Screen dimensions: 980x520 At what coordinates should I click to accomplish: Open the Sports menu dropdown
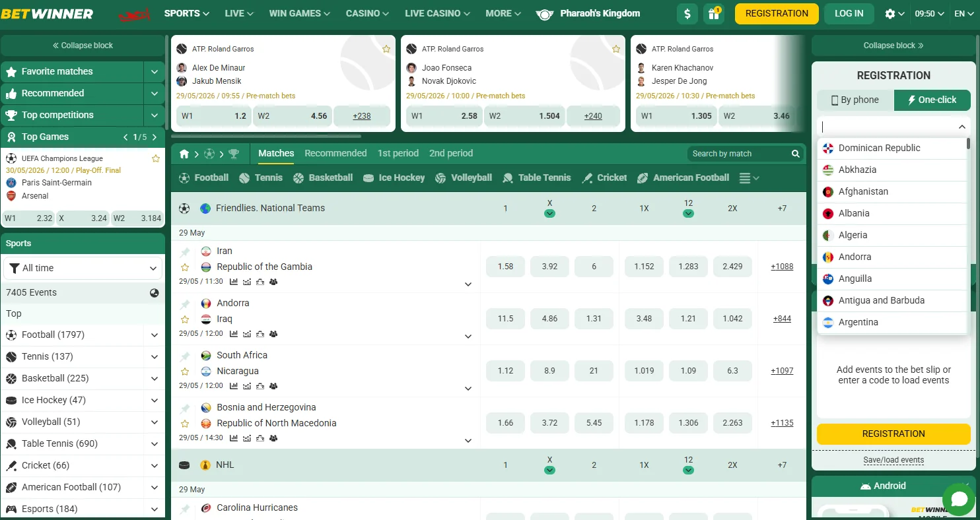click(x=187, y=13)
